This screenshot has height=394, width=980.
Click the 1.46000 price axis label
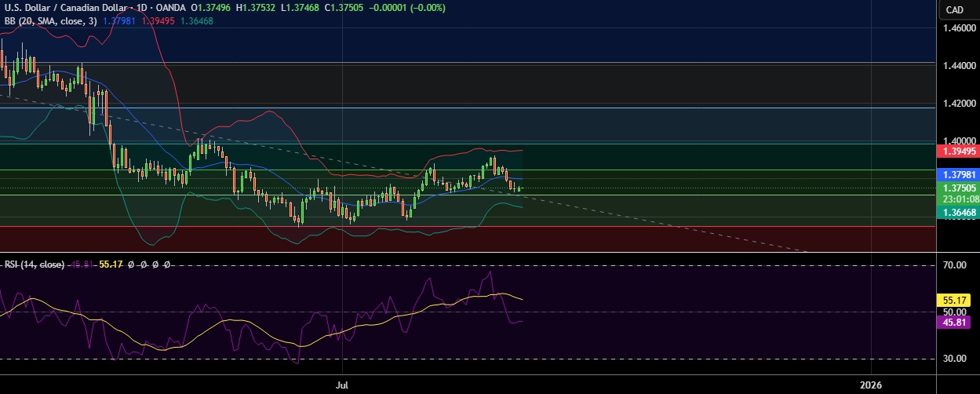960,28
